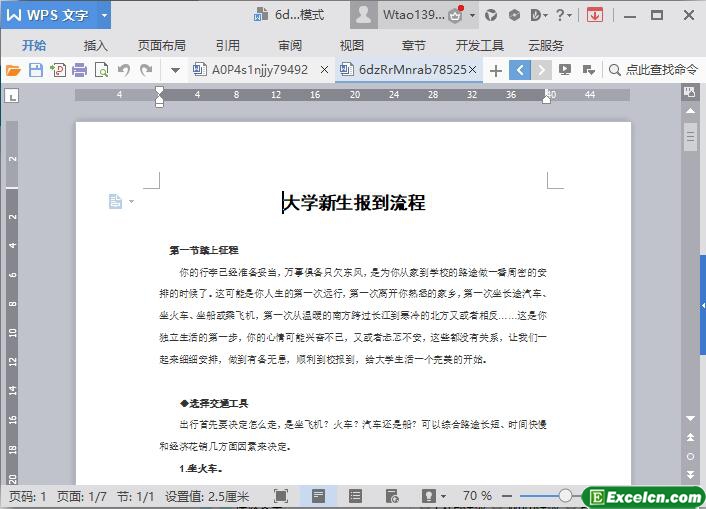Jump to next page double arrow
This screenshot has width=706, height=509.
[x=690, y=475]
